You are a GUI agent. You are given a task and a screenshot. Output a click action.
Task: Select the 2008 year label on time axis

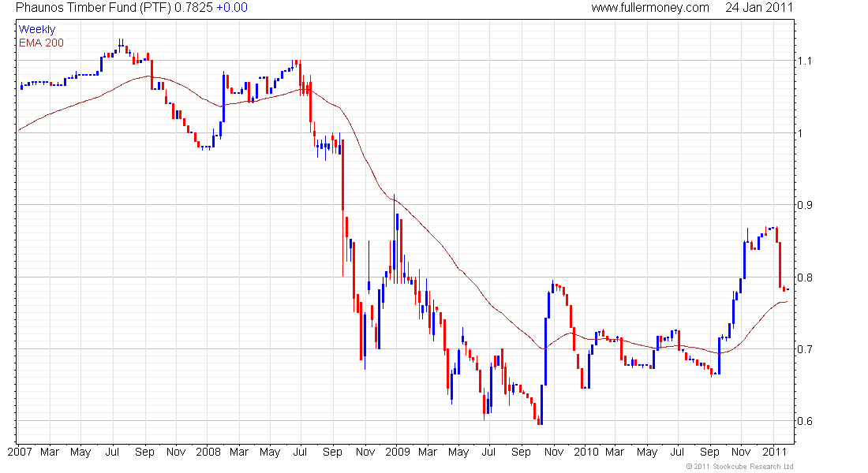(x=208, y=452)
